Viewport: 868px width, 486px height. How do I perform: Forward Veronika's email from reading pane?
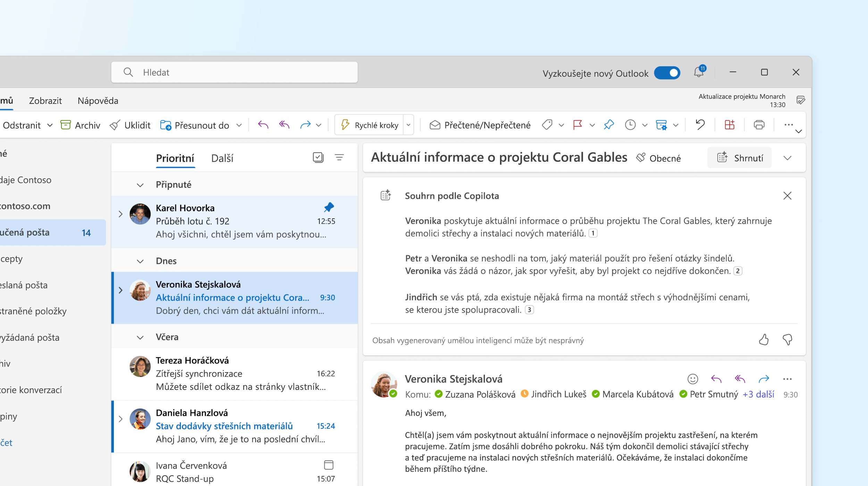pos(764,379)
